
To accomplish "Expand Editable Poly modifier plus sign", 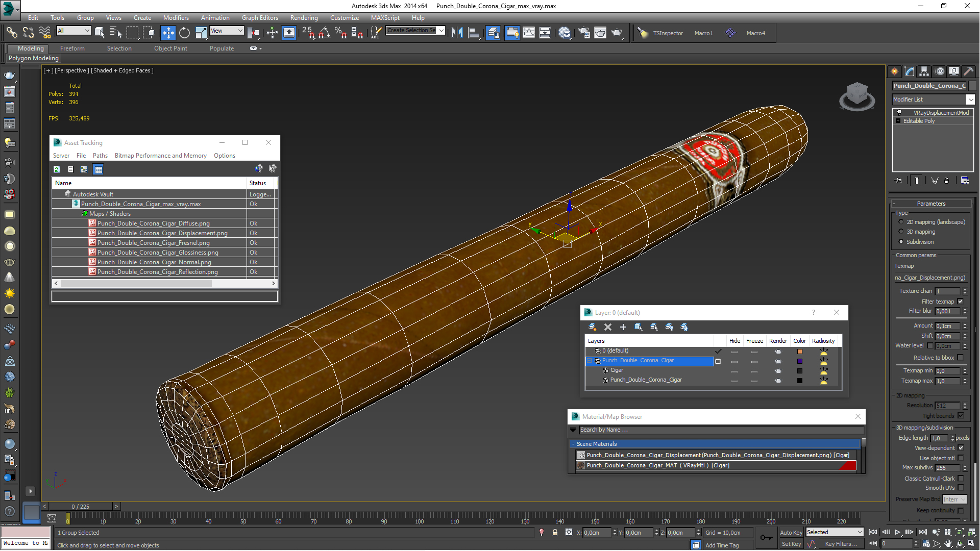I will 898,121.
